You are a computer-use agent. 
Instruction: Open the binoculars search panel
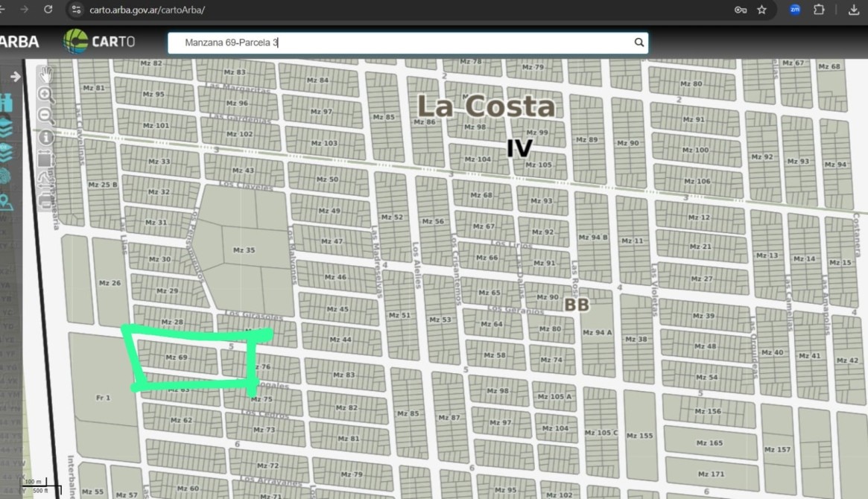[7, 103]
